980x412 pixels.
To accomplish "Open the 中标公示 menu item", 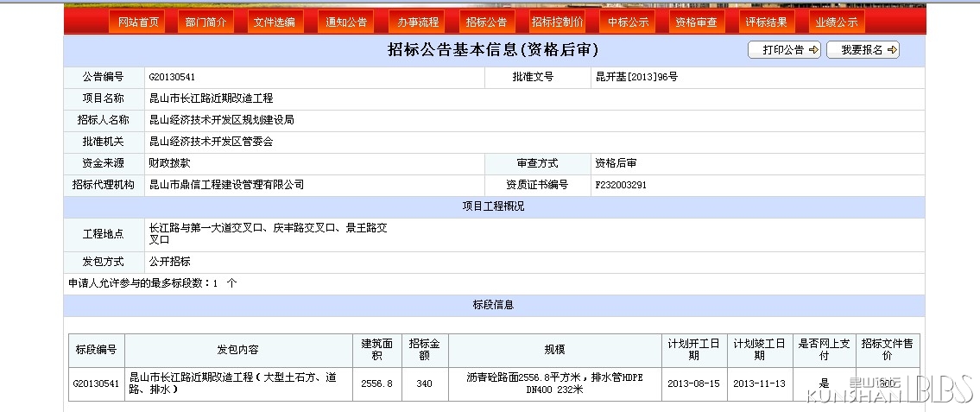I will coord(628,22).
